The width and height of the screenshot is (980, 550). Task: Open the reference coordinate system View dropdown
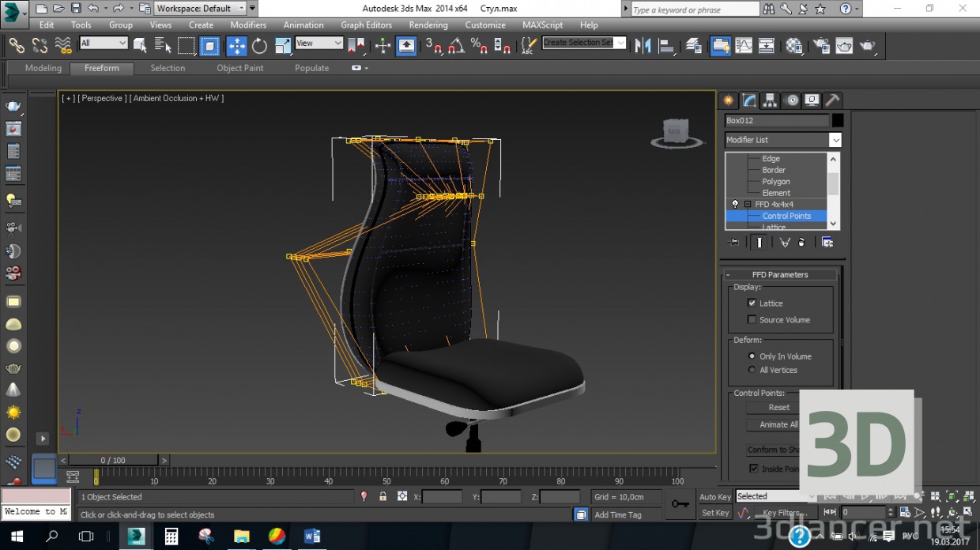coord(318,43)
